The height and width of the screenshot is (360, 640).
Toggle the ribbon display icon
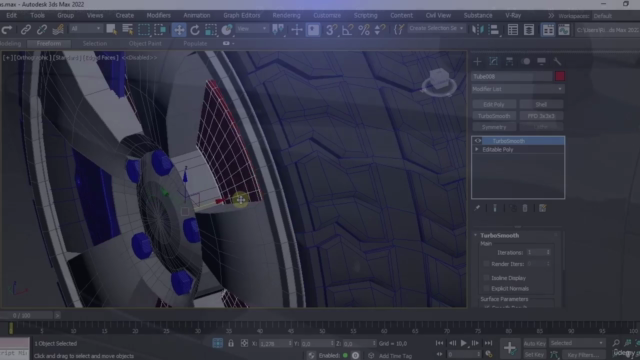548,29
